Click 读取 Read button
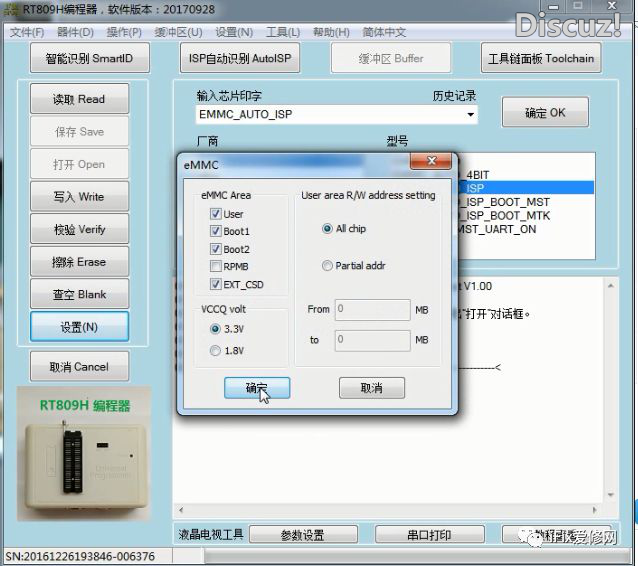The image size is (638, 566). (79, 99)
